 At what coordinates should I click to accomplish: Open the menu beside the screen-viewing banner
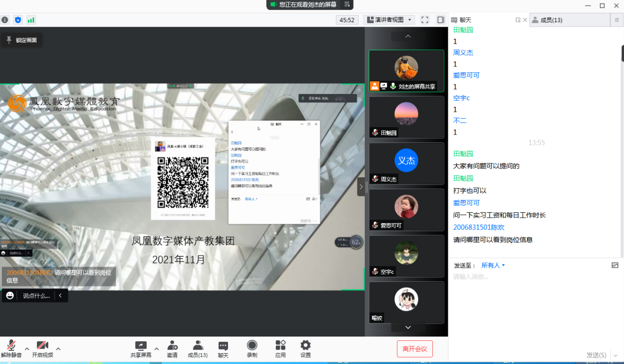(x=347, y=4)
